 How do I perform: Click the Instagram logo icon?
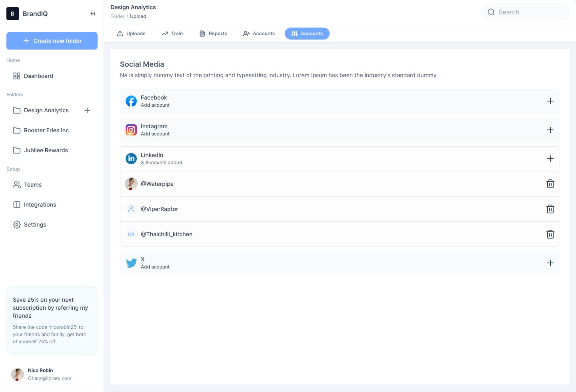coord(131,130)
